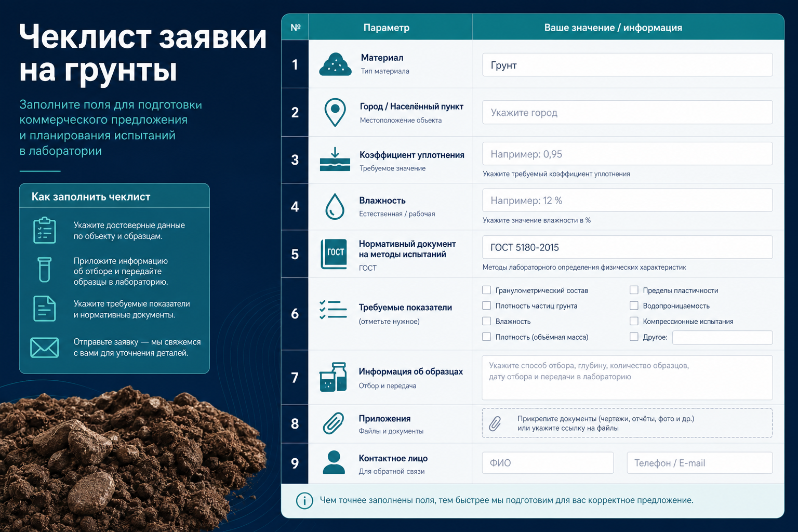Image resolution: width=798 pixels, height=532 pixels.
Task: Select Компрессионные испытания checkbox
Action: pos(634,321)
